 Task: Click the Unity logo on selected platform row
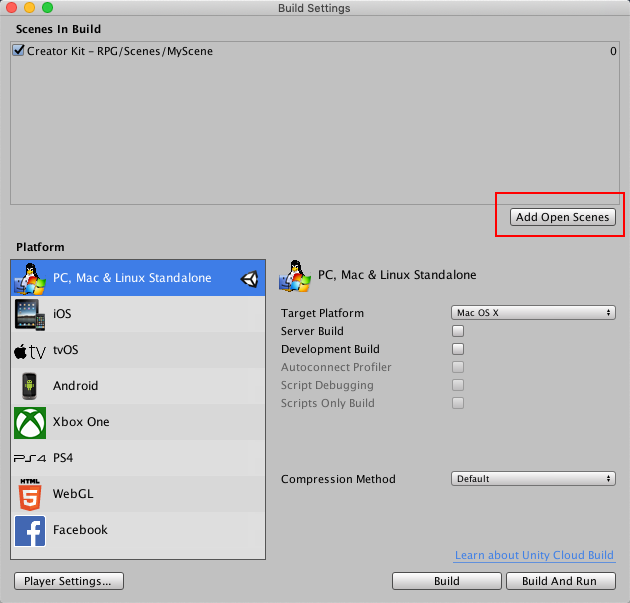point(250,279)
